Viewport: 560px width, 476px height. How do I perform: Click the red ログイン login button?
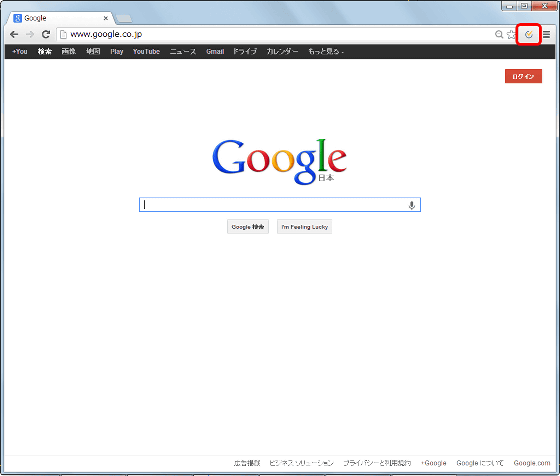click(x=523, y=76)
